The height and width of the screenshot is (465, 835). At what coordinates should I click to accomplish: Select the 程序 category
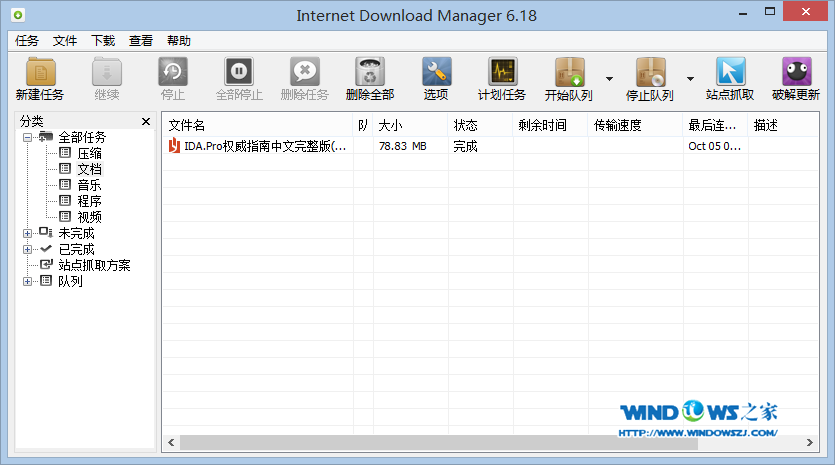pos(89,201)
